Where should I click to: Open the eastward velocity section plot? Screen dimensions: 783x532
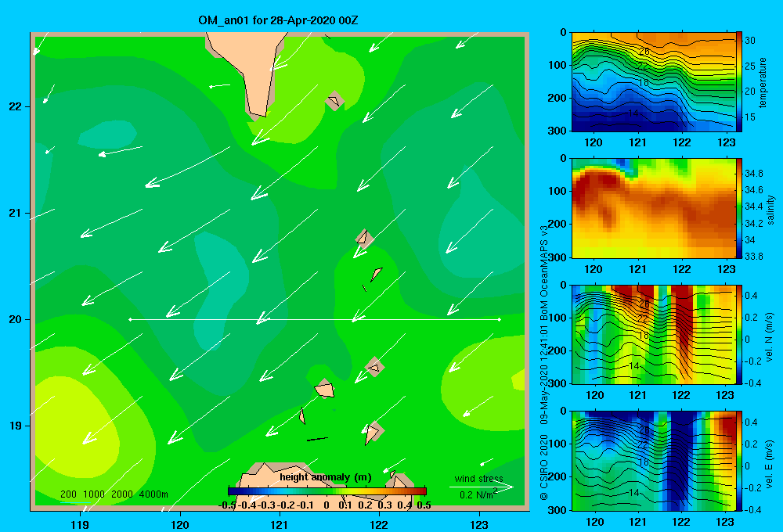point(654,461)
